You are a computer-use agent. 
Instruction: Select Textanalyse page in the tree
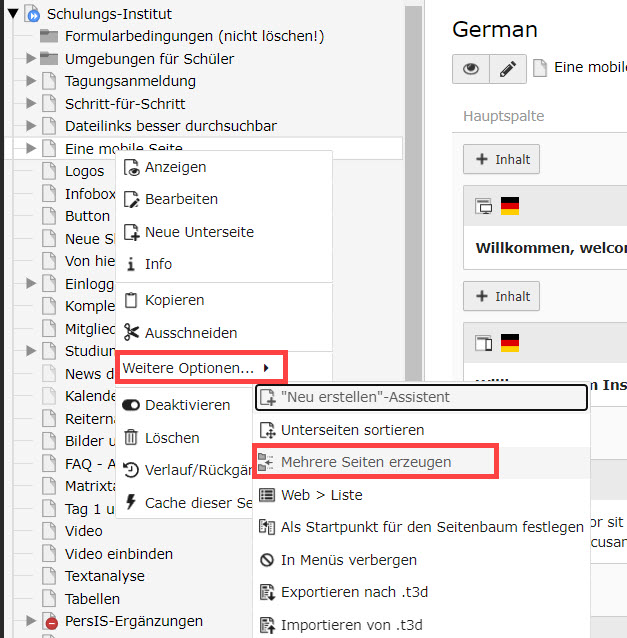click(x=104, y=576)
